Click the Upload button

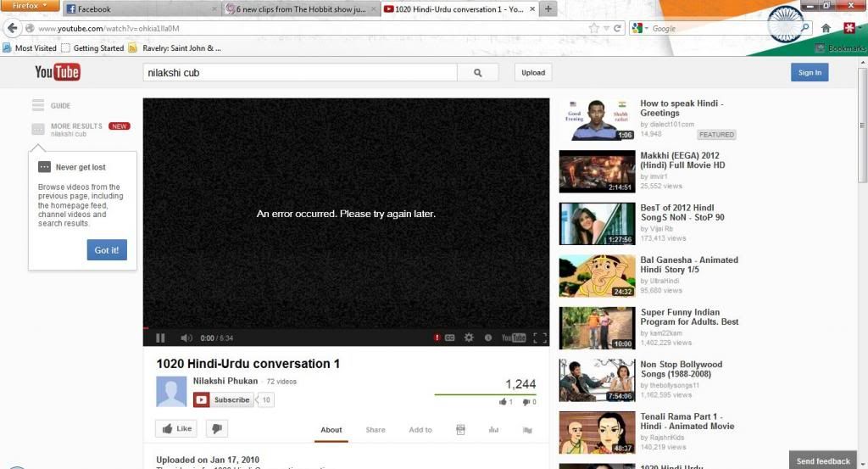(533, 73)
